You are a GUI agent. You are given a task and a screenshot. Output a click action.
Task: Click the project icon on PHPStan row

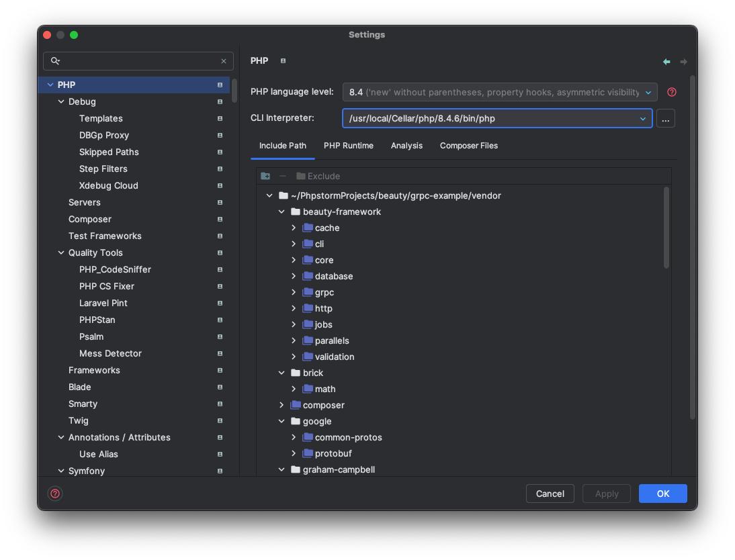coord(220,320)
